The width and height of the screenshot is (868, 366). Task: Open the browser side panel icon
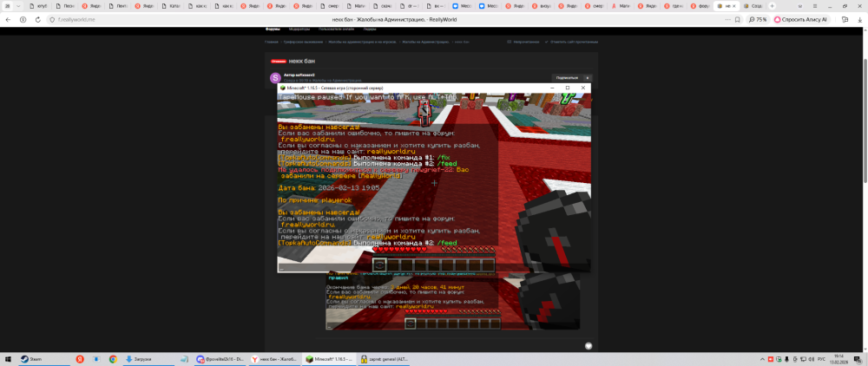[845, 19]
